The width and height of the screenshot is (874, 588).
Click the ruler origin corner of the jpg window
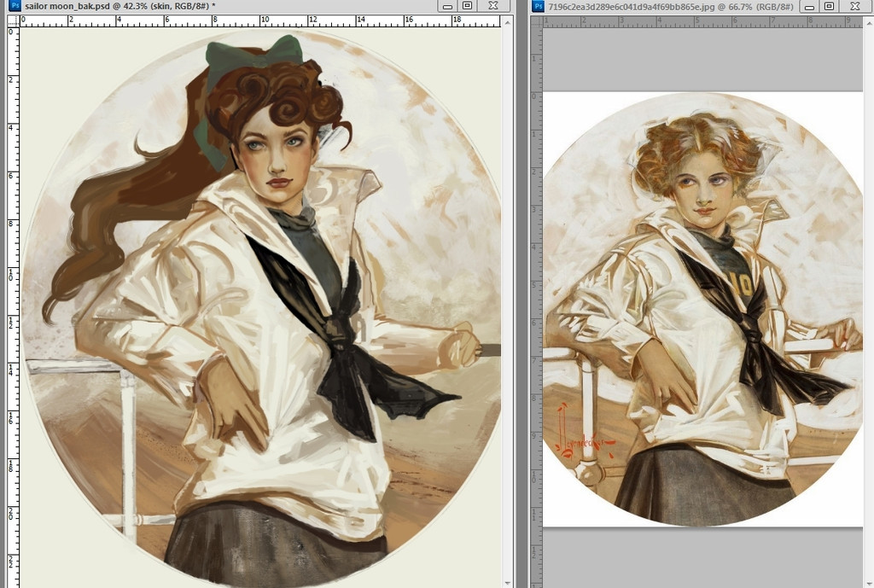pyautogui.click(x=536, y=21)
